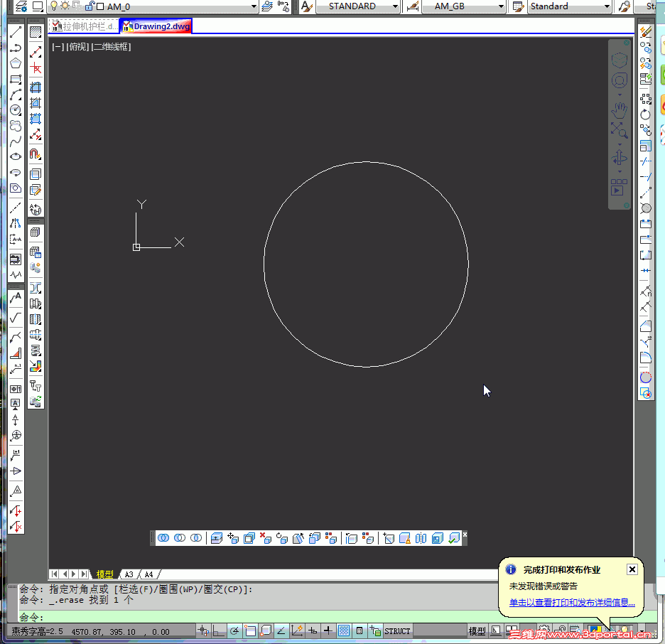Open the plot and publish details link
The width and height of the screenshot is (665, 644).
click(572, 603)
